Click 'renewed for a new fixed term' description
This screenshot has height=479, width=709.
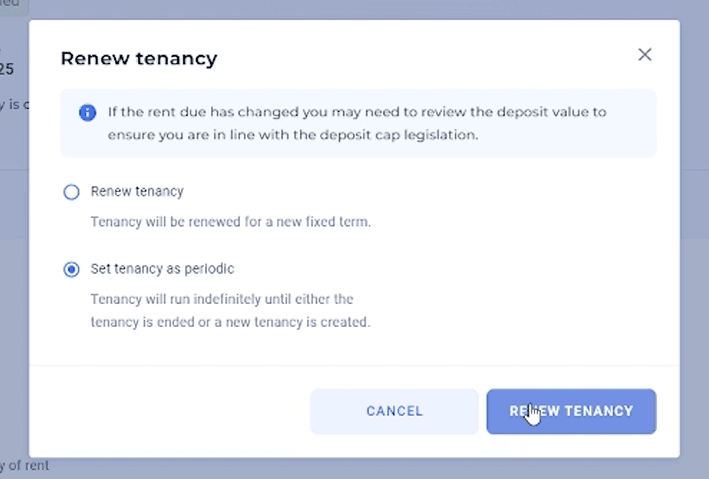[x=231, y=222]
